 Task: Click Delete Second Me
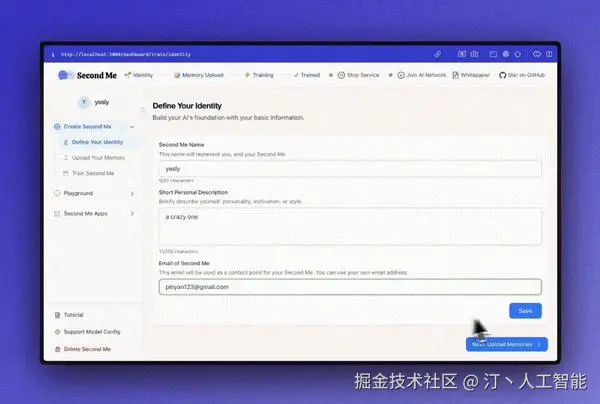87,349
